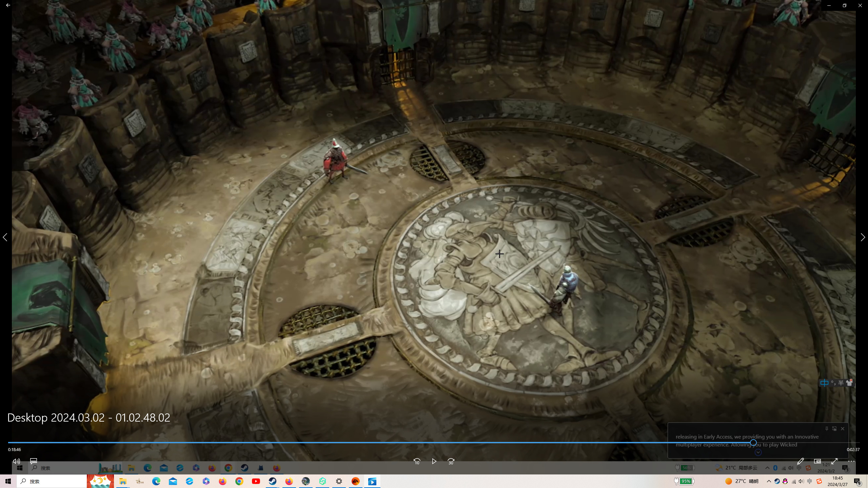The height and width of the screenshot is (488, 868).
Task: Open the Mail app on the taskbar
Action: coord(173,481)
